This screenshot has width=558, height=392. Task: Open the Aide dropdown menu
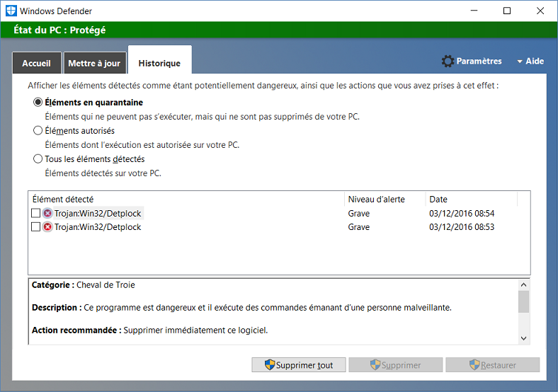coord(530,61)
